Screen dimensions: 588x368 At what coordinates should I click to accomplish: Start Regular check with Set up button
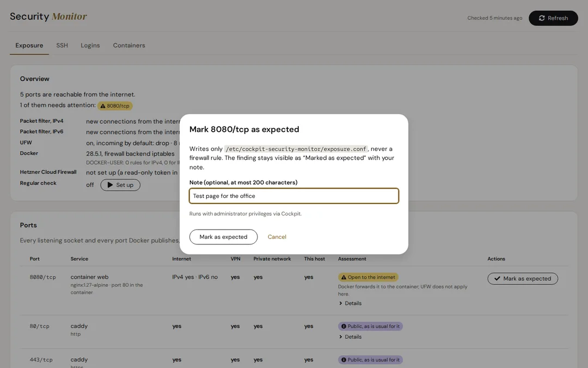120,185
